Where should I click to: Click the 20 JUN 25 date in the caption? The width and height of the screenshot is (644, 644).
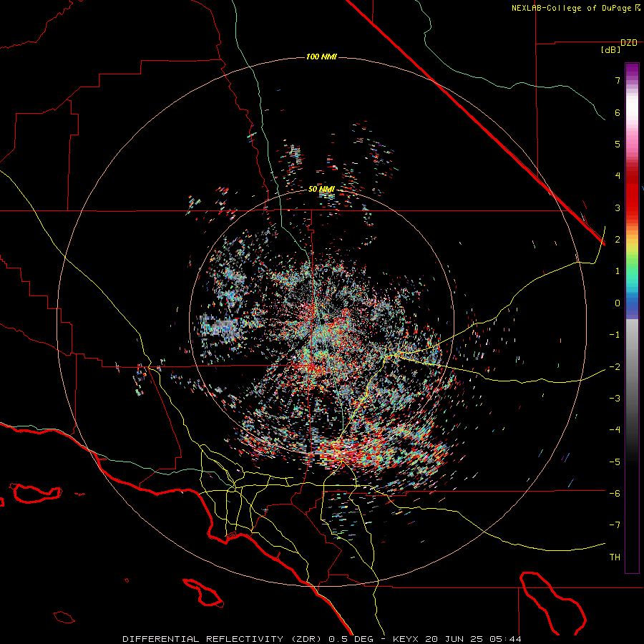coord(454,639)
